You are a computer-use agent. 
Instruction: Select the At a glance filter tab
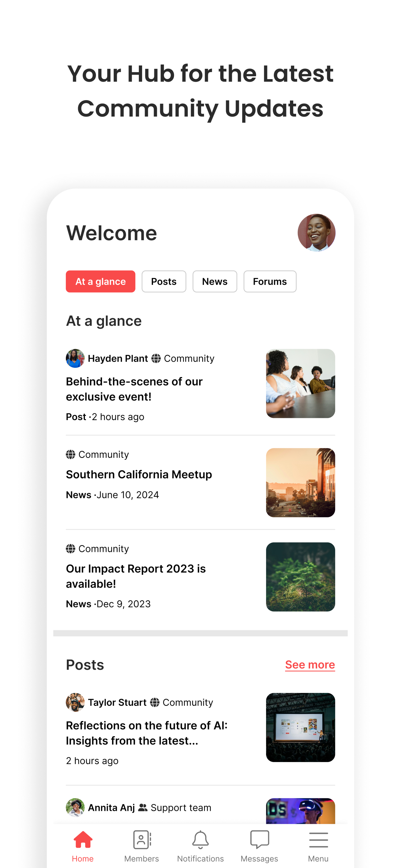coord(100,281)
